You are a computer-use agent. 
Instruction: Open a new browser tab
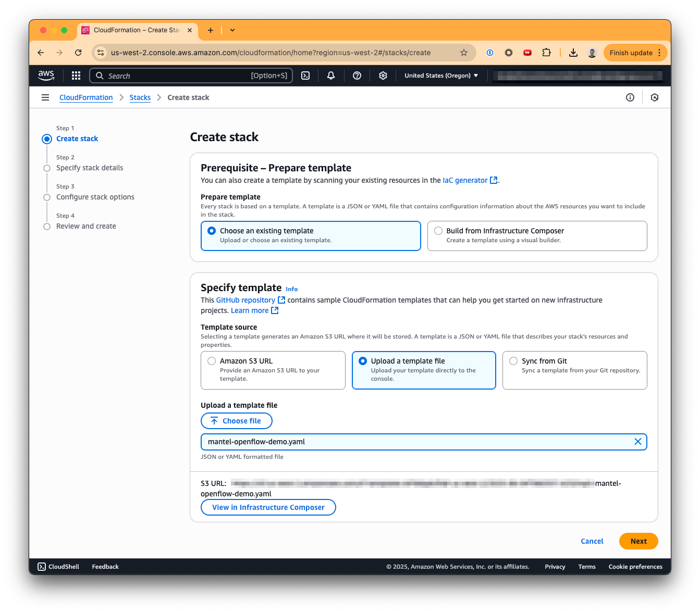tap(211, 30)
